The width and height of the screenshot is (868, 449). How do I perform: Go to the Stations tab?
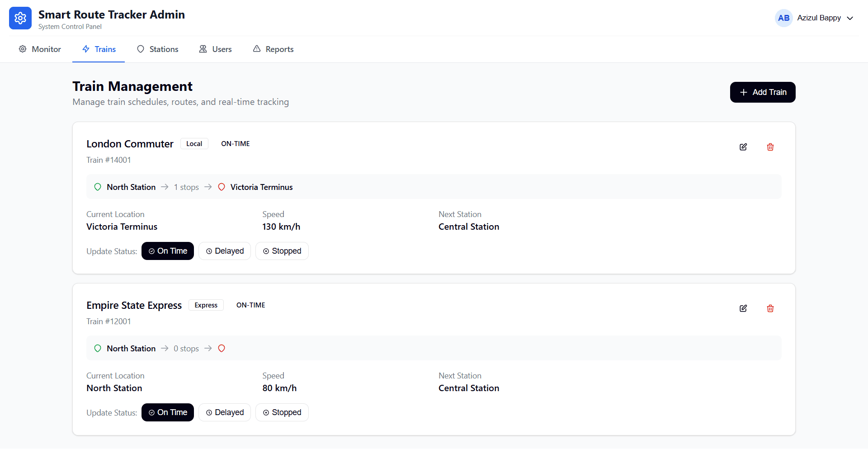(157, 49)
